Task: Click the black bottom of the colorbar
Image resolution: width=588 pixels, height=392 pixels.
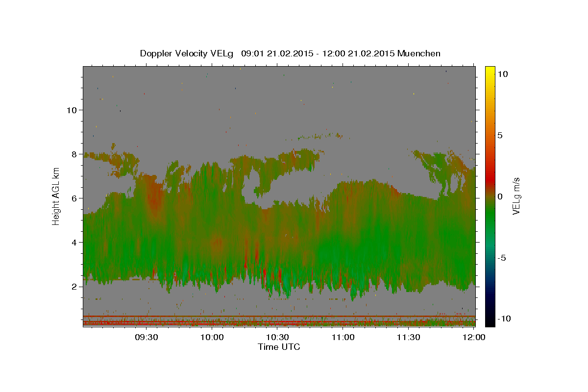Action: (x=490, y=321)
